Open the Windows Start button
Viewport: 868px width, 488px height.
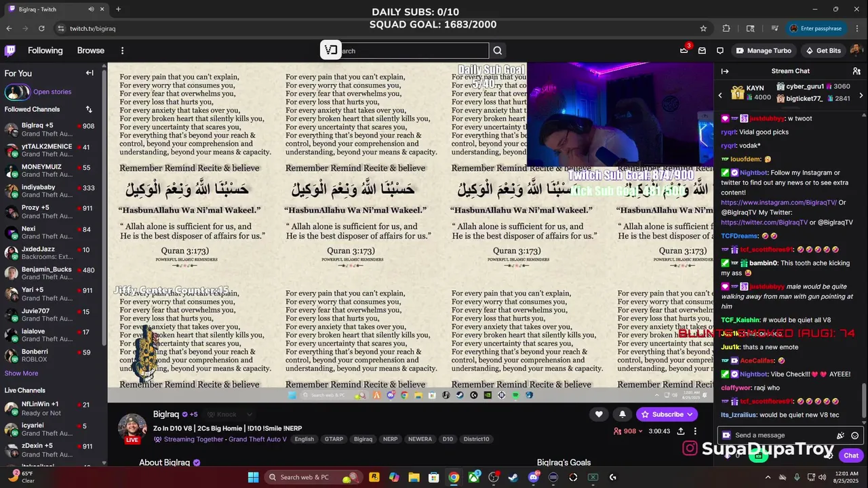coord(253,477)
